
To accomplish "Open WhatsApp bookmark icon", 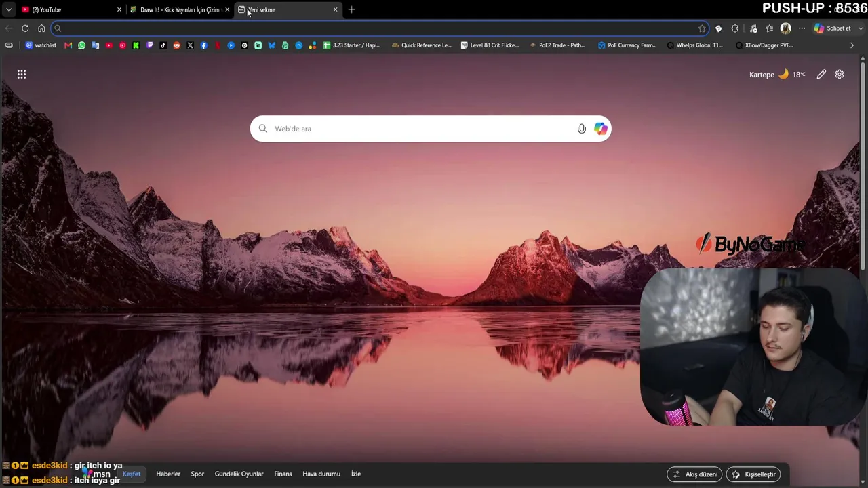I will pos(81,45).
